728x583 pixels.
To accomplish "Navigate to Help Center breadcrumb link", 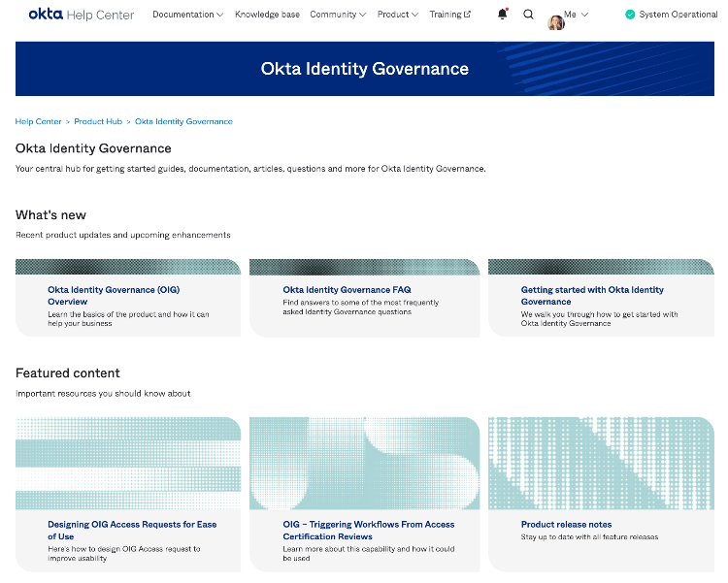I will click(38, 121).
